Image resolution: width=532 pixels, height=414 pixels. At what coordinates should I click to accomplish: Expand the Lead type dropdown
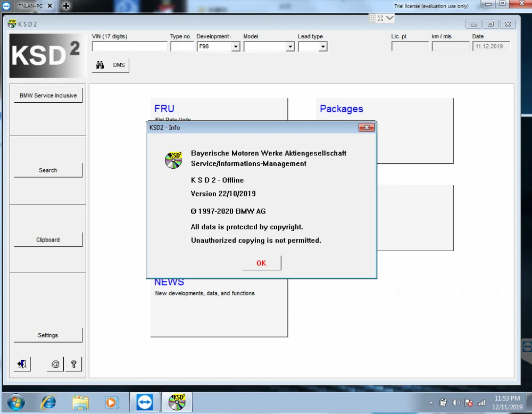click(323, 46)
